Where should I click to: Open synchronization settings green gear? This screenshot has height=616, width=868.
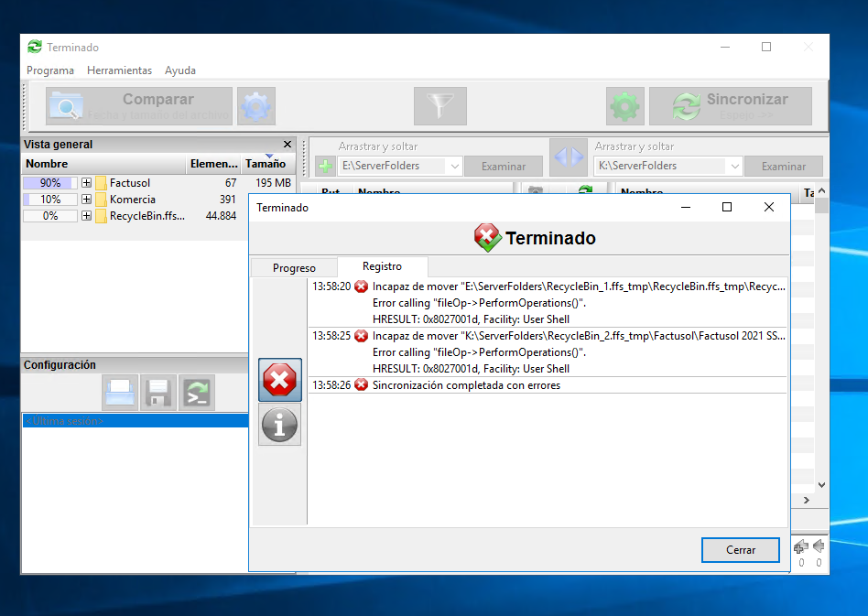(x=625, y=107)
